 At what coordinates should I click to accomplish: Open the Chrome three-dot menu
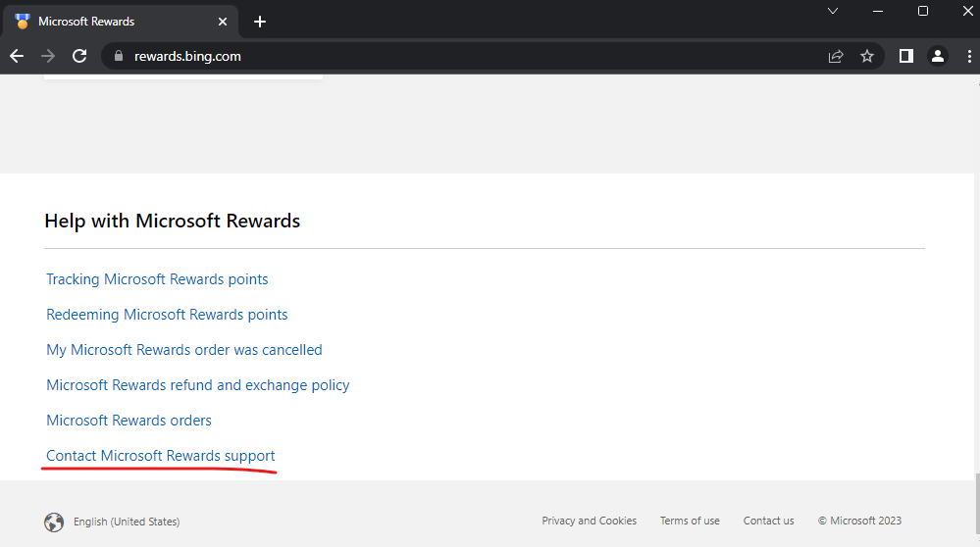coord(969,56)
